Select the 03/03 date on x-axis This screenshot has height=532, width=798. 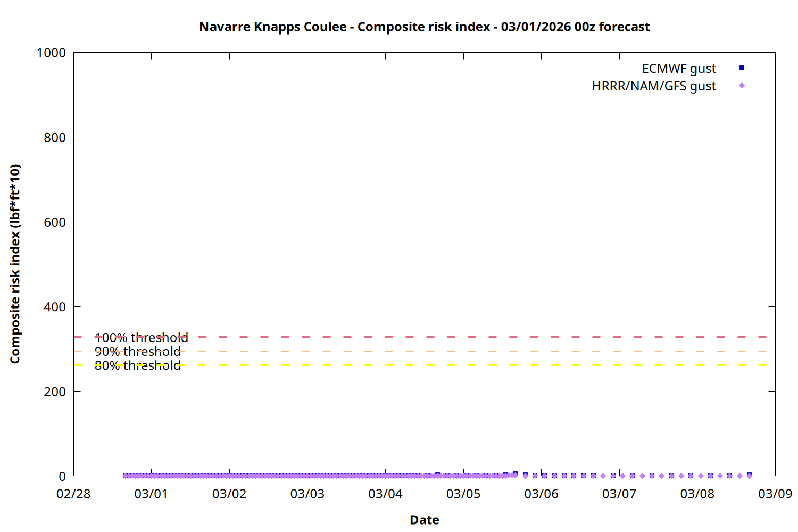307,494
